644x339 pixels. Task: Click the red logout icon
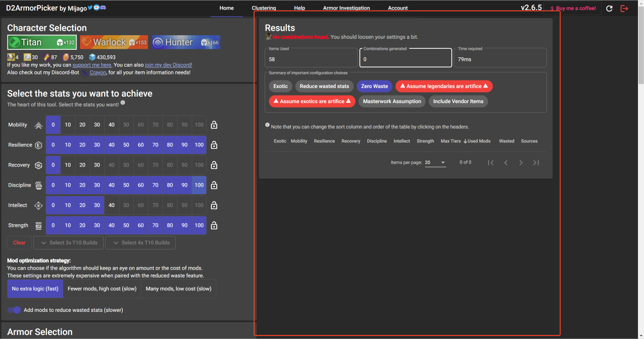pyautogui.click(x=624, y=9)
